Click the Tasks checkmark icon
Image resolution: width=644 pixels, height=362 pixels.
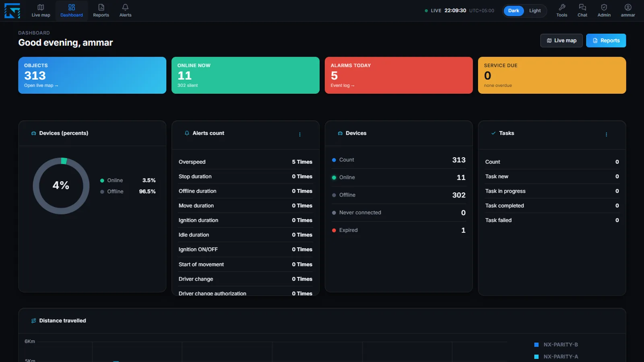[x=493, y=133]
